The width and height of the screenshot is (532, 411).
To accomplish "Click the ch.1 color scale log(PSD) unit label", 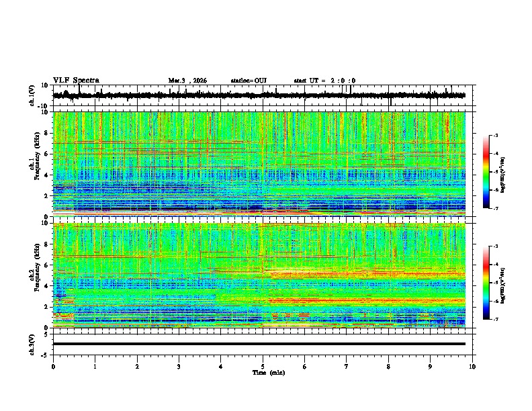I will (x=503, y=175).
